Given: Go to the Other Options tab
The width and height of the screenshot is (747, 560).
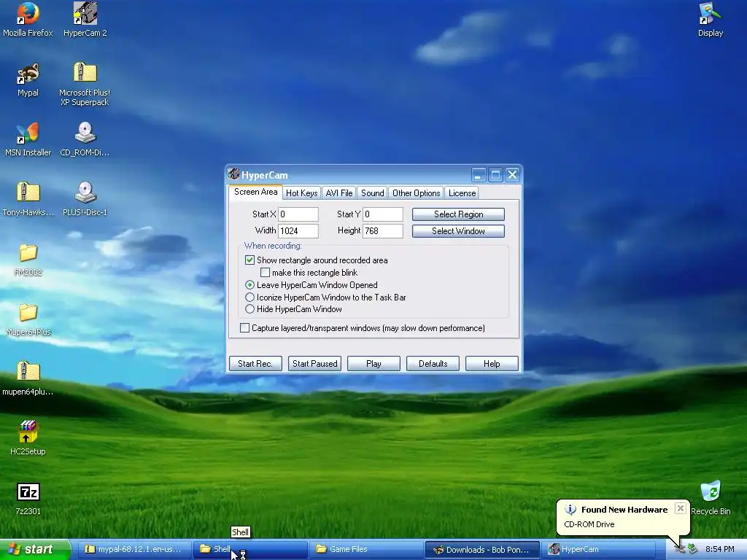Looking at the screenshot, I should point(416,192).
